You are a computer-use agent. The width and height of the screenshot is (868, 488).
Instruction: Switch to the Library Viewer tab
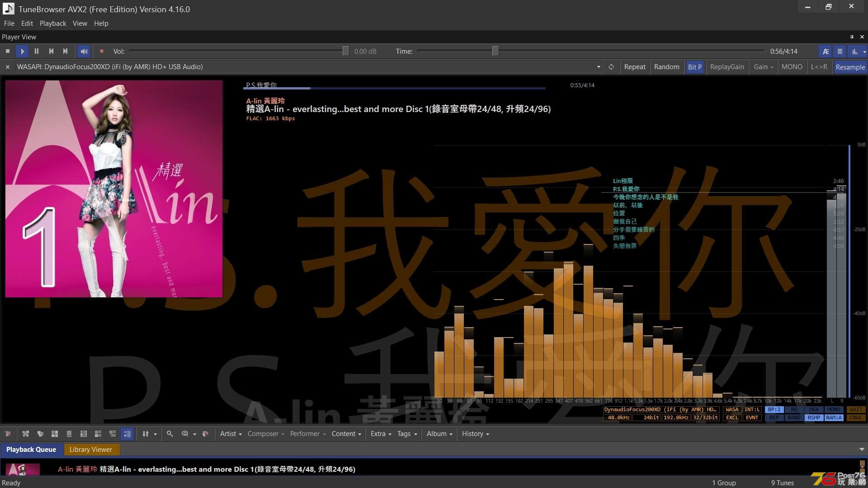tap(90, 449)
